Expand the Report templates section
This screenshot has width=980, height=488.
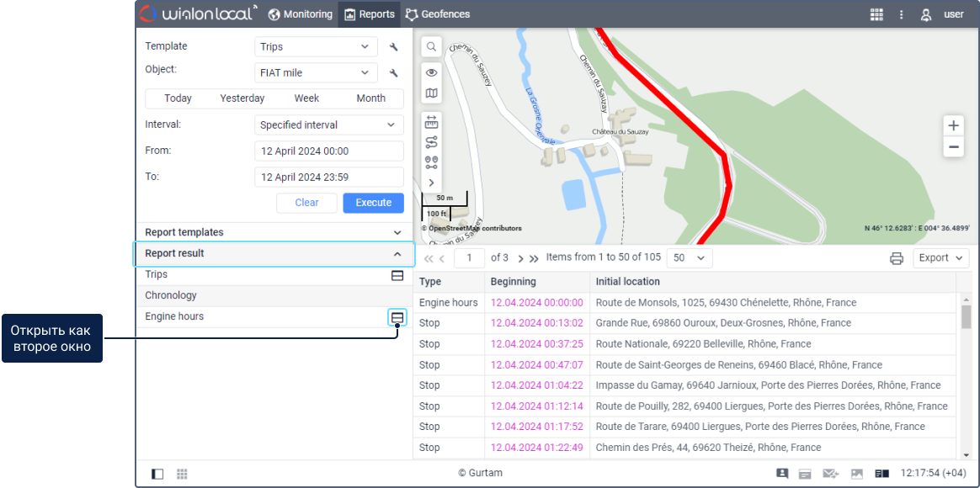[x=274, y=232]
